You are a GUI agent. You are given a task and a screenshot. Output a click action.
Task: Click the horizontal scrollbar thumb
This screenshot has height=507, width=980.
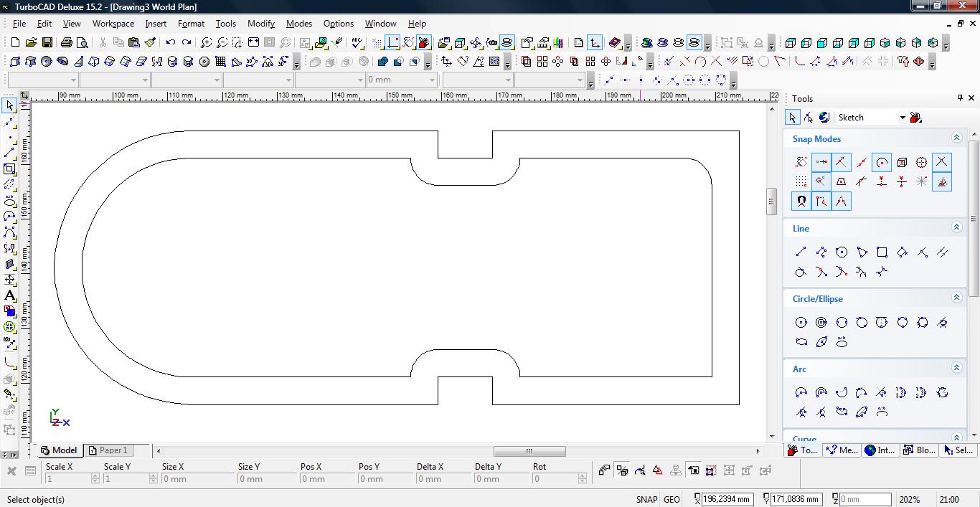click(529, 451)
